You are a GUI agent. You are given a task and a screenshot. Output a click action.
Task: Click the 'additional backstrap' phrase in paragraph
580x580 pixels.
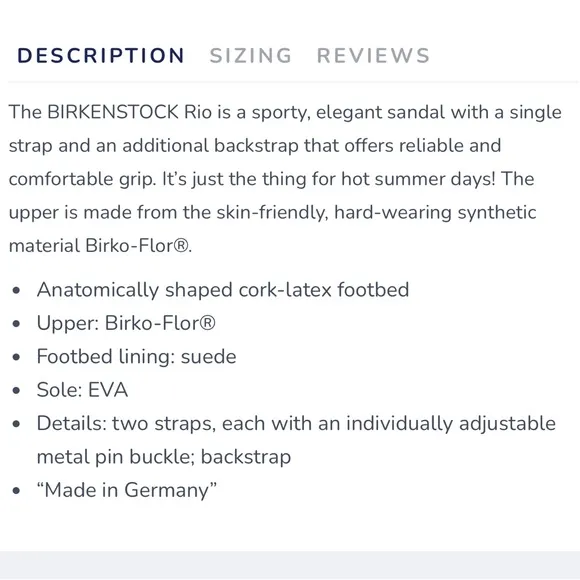click(210, 146)
